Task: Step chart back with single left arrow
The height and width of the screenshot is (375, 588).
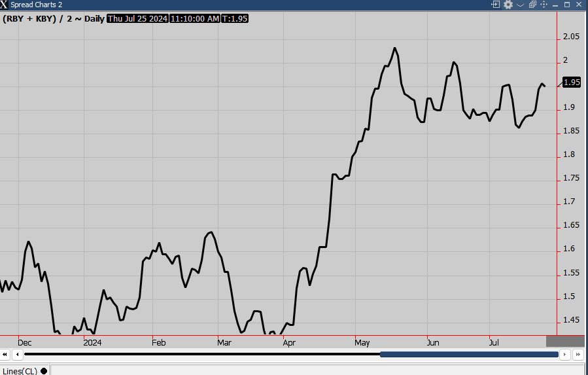Action: coord(17,354)
